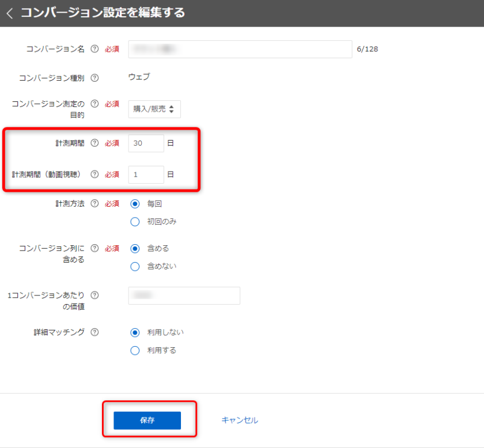Choose the 含めない radio option
The image size is (484, 448).
click(135, 267)
